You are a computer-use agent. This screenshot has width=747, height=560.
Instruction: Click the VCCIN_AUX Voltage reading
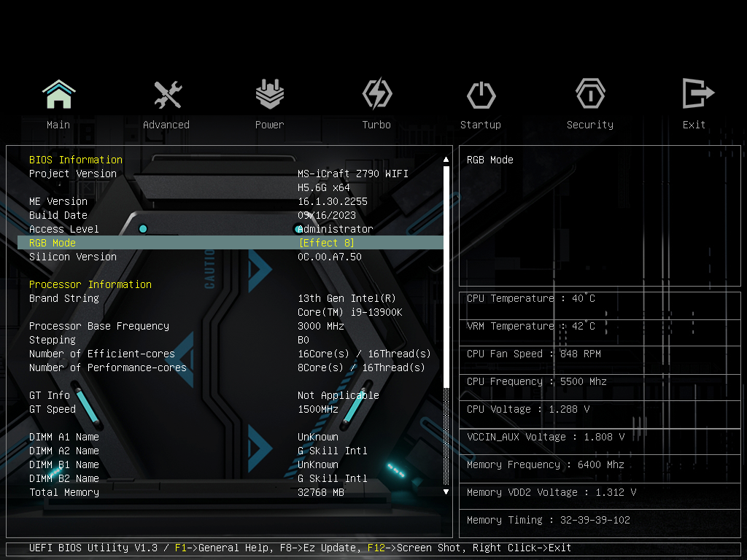pyautogui.click(x=546, y=437)
